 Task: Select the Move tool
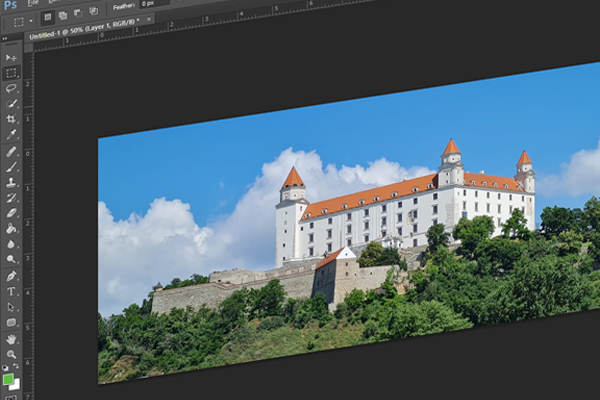tap(11, 58)
